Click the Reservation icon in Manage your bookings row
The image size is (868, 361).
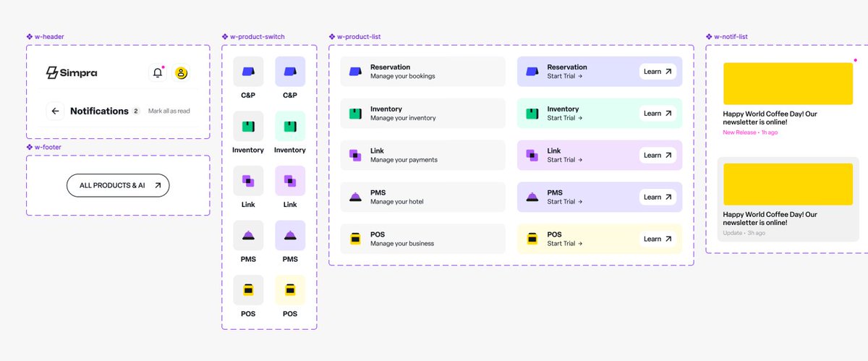(x=355, y=72)
